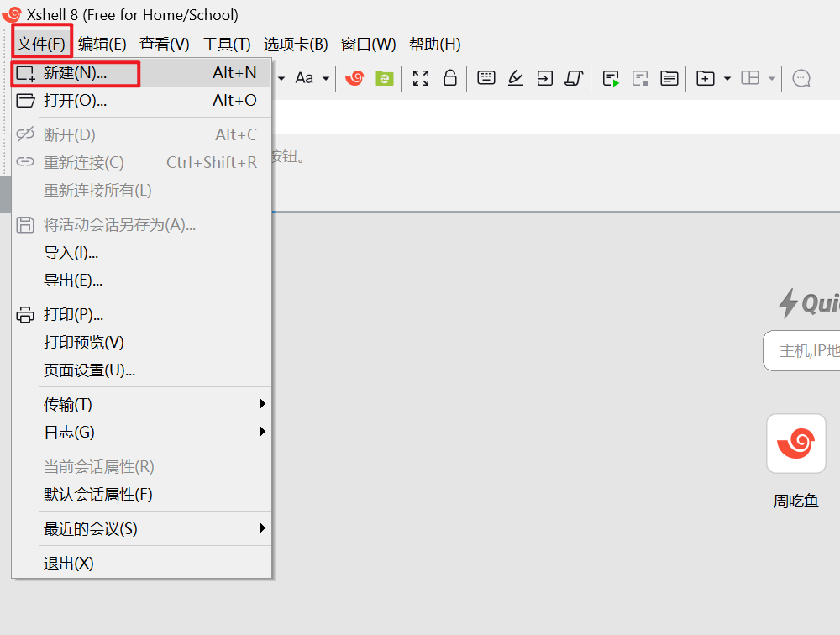
Task: Click the dropdown arrow left of Aa
Action: click(281, 79)
